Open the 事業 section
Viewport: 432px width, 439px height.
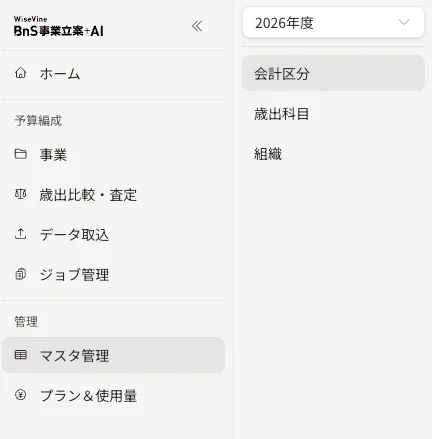click(53, 155)
